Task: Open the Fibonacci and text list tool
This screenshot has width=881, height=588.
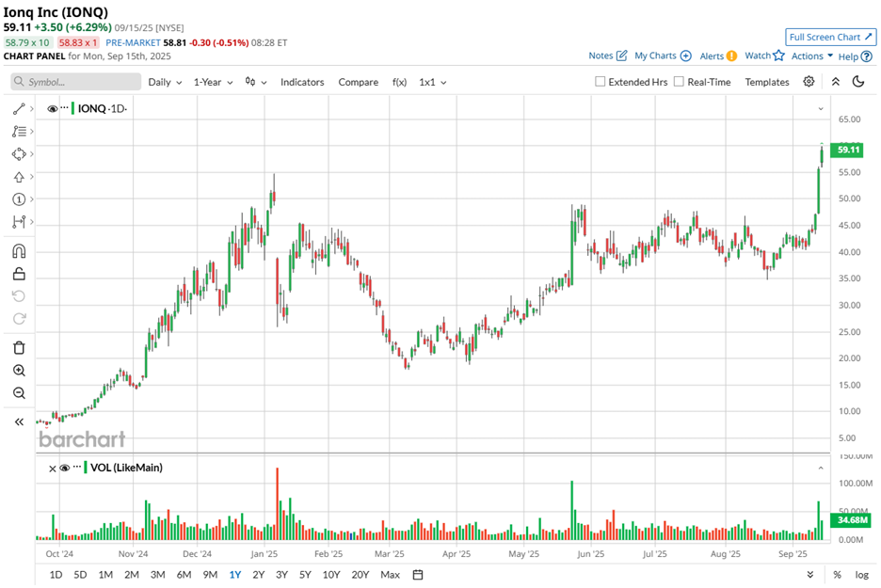Action: coord(19,132)
